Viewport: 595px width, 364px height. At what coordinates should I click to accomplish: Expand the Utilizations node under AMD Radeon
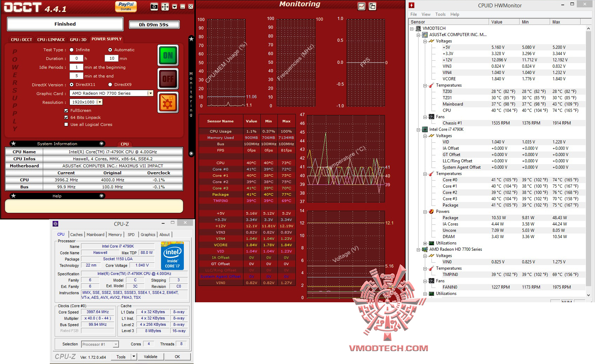pyautogui.click(x=425, y=294)
